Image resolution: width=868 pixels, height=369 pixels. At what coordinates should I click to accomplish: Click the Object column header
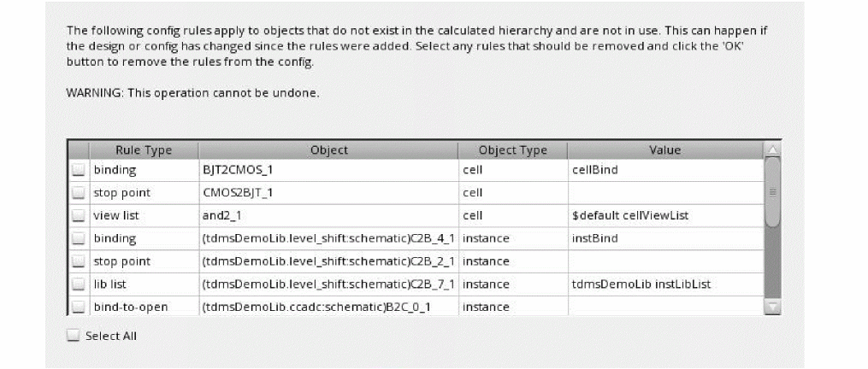pos(328,150)
